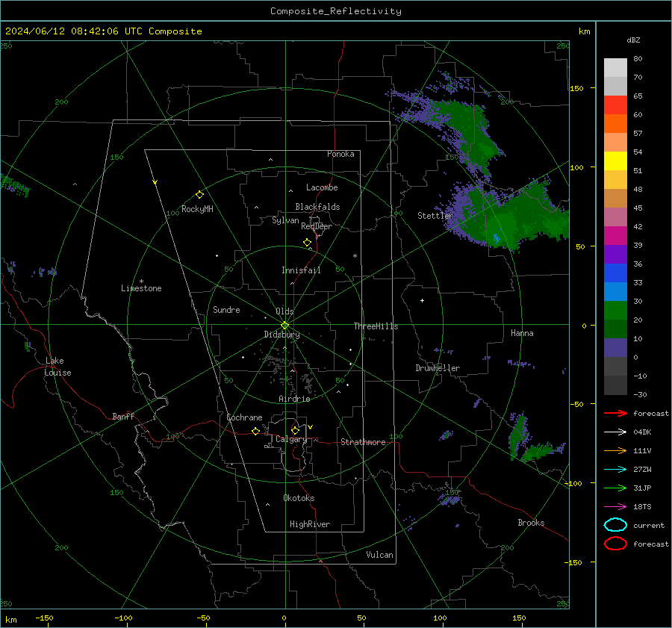The height and width of the screenshot is (628, 672).
Task: Click the Lacombe map label
Action: coord(322,187)
